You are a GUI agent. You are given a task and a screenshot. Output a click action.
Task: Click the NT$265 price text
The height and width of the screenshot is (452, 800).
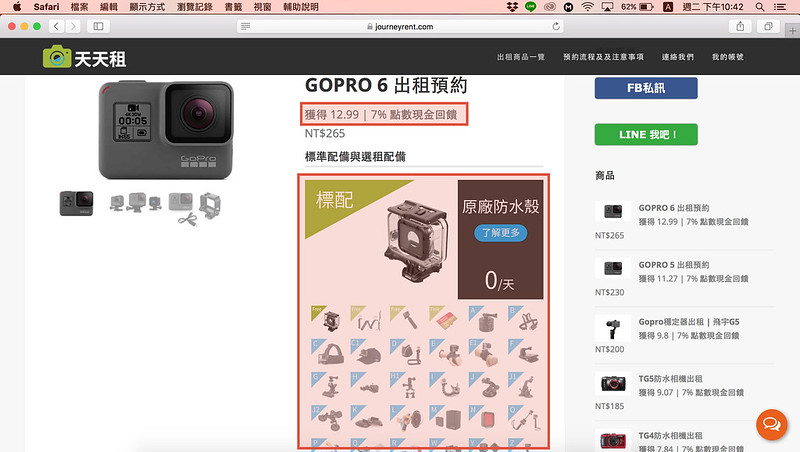coord(324,133)
